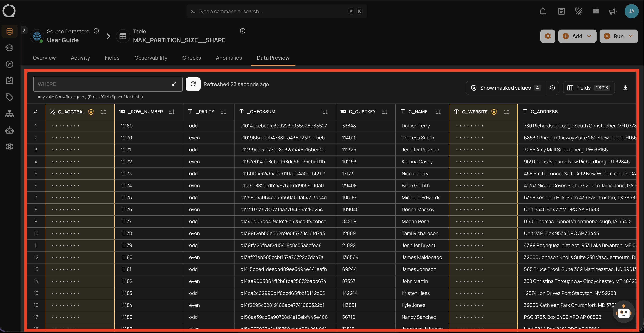Screen dimensions: 644x333
Task: Click the Explore compass sidebar icon
Action: click(10, 64)
